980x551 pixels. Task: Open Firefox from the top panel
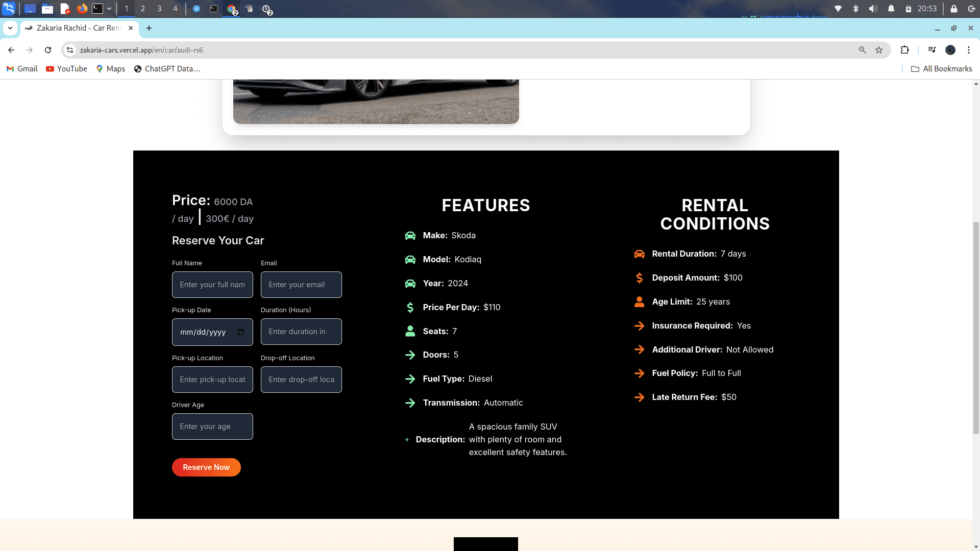(82, 9)
